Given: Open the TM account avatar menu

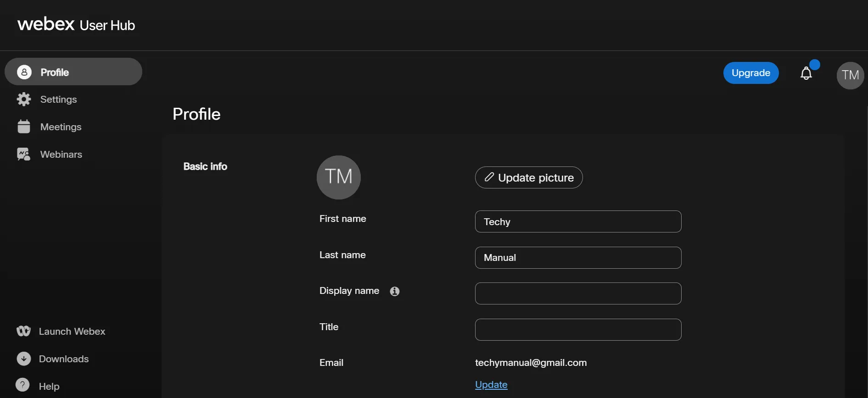Looking at the screenshot, I should click(850, 75).
